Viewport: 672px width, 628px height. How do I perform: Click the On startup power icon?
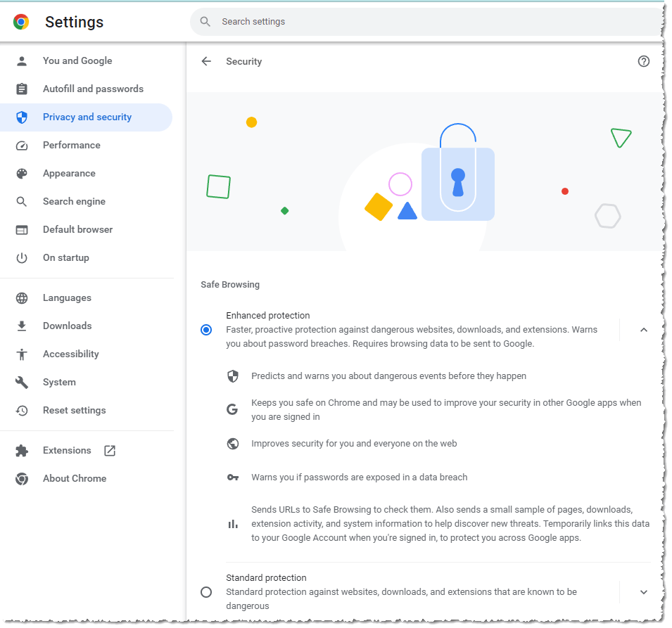click(x=21, y=257)
